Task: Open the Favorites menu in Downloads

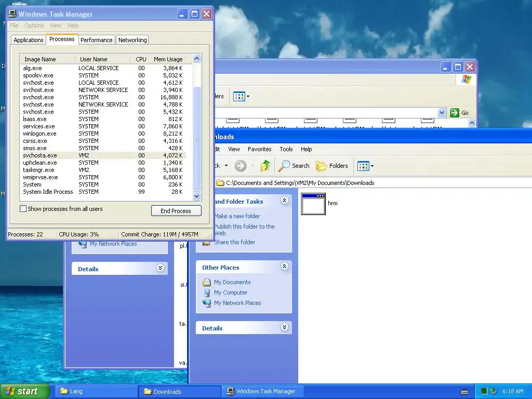Action: (260, 149)
